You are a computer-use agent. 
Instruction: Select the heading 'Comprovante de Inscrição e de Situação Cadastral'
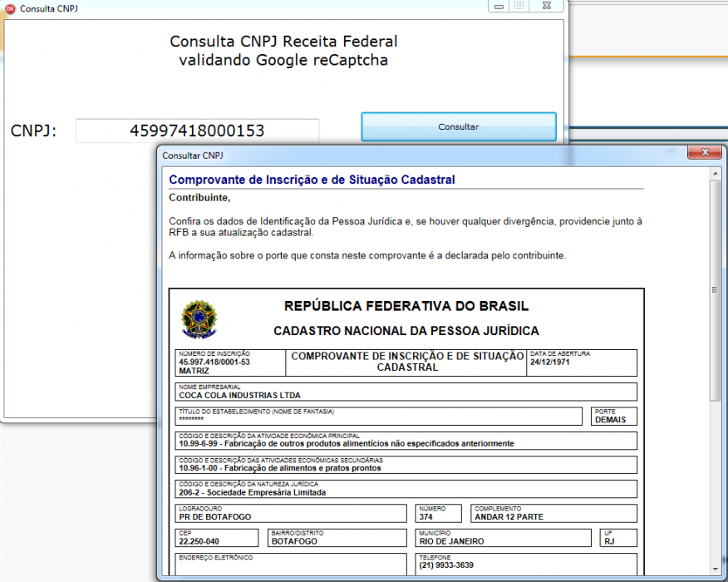[312, 180]
